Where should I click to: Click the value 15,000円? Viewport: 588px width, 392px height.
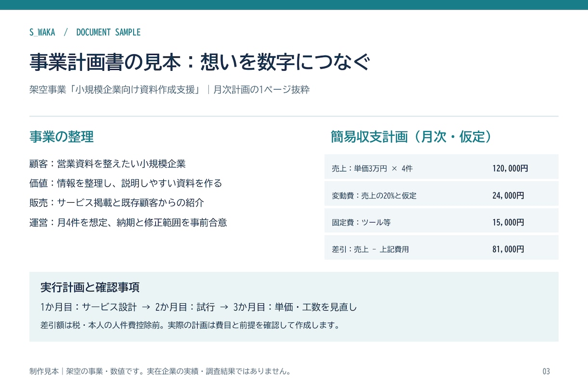[x=508, y=222]
